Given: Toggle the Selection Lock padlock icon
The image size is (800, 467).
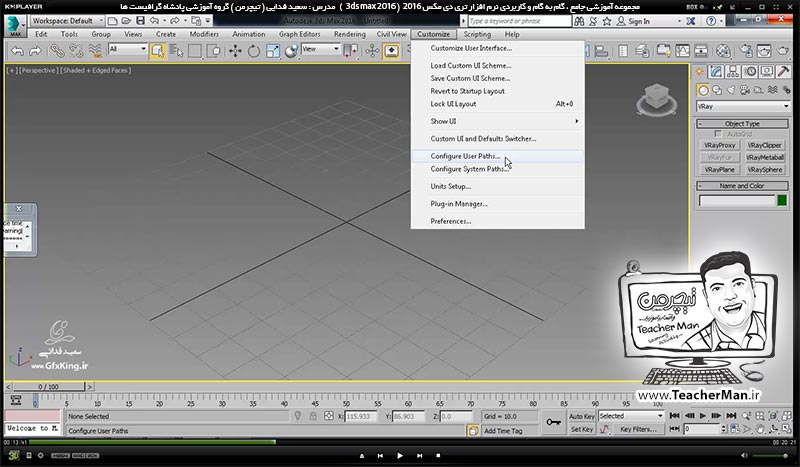Looking at the screenshot, I should pyautogui.click(x=313, y=416).
